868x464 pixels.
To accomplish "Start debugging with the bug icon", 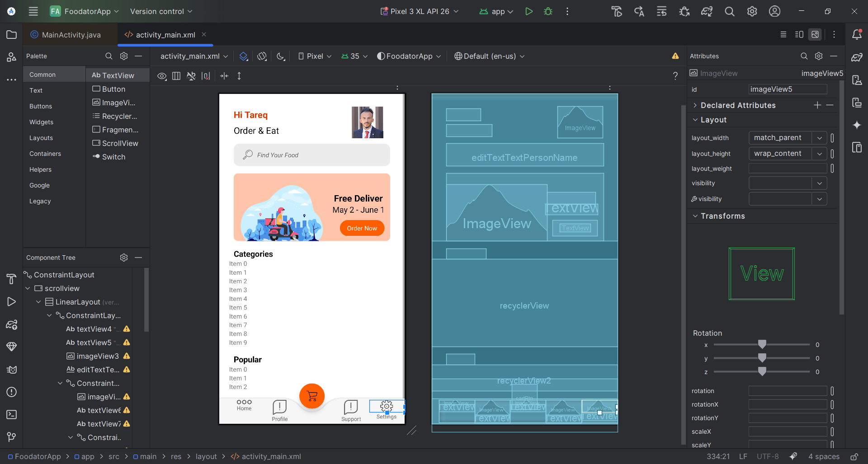I will [x=548, y=11].
